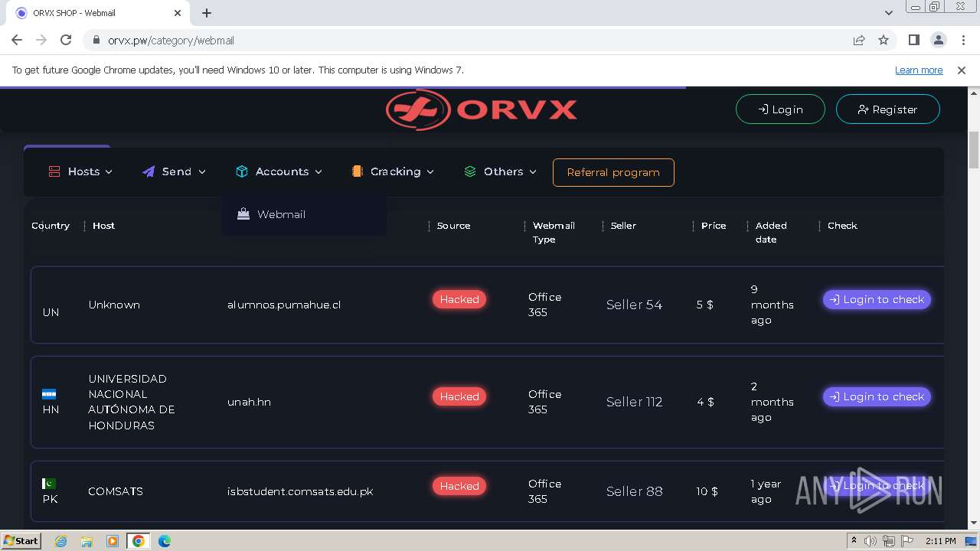Viewport: 980px width, 551px height.
Task: Click the Hacked badge in the unah.hn row
Action: point(459,396)
